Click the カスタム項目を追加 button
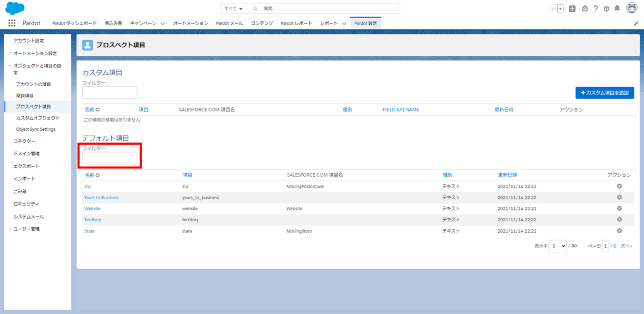Image resolution: width=644 pixels, height=314 pixels. click(605, 93)
